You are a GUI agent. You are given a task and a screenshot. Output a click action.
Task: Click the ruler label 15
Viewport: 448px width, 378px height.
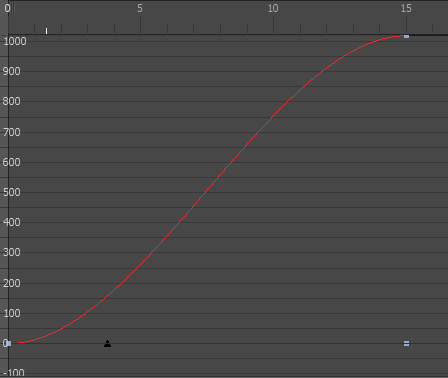pyautogui.click(x=406, y=8)
